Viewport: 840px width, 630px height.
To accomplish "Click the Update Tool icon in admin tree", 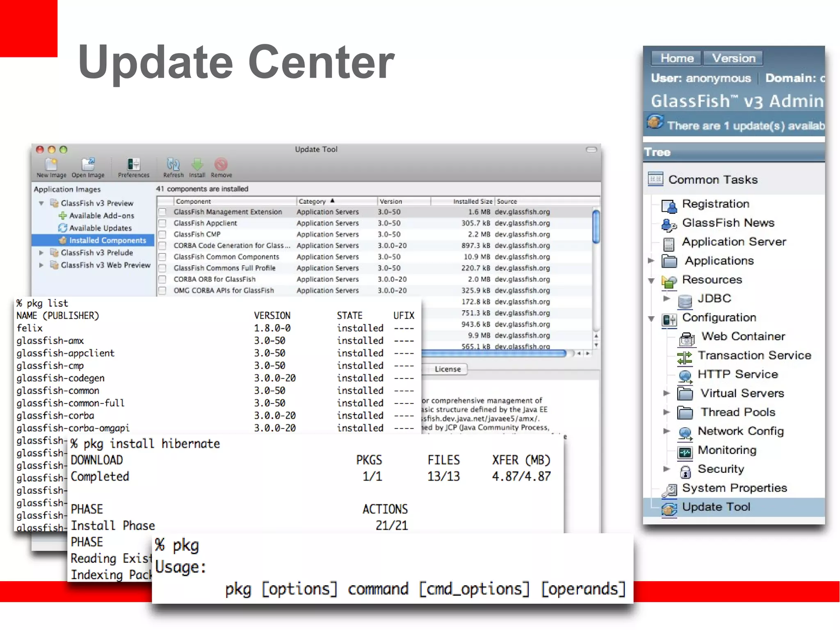I will click(x=669, y=509).
